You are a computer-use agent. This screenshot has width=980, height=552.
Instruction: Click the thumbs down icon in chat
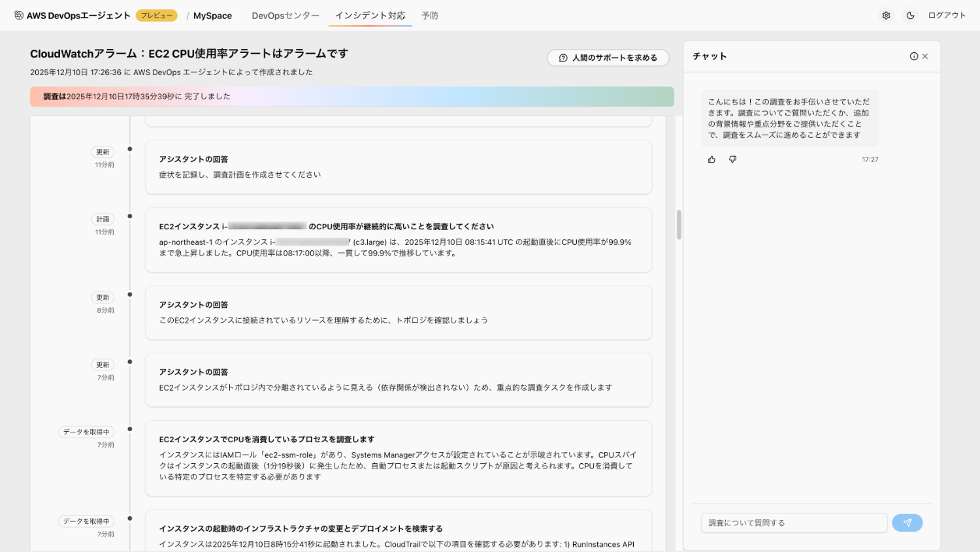tap(732, 159)
